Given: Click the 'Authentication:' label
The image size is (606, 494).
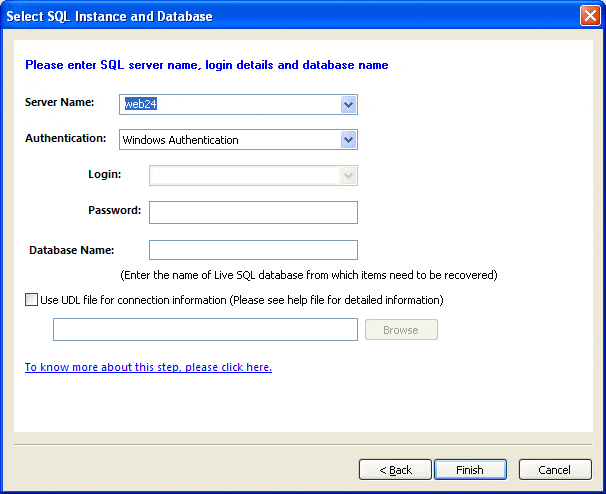Looking at the screenshot, I should pos(66,138).
